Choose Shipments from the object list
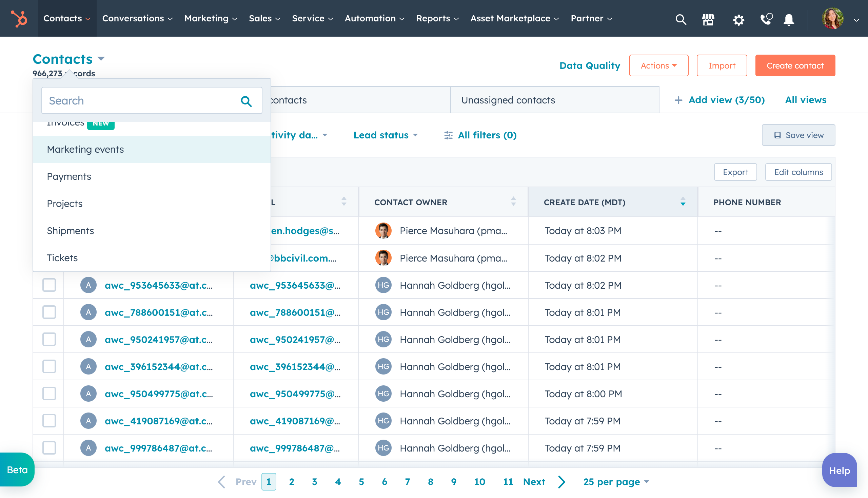Image resolution: width=868 pixels, height=498 pixels. (152, 231)
